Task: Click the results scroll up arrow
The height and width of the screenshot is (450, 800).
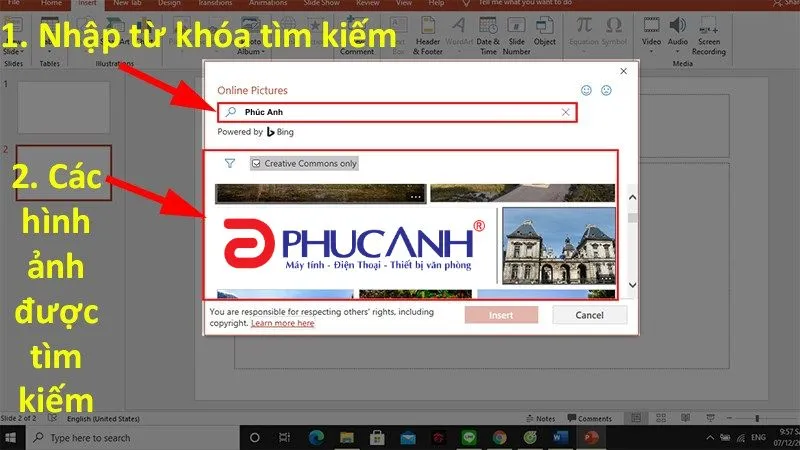Action: pyautogui.click(x=633, y=197)
